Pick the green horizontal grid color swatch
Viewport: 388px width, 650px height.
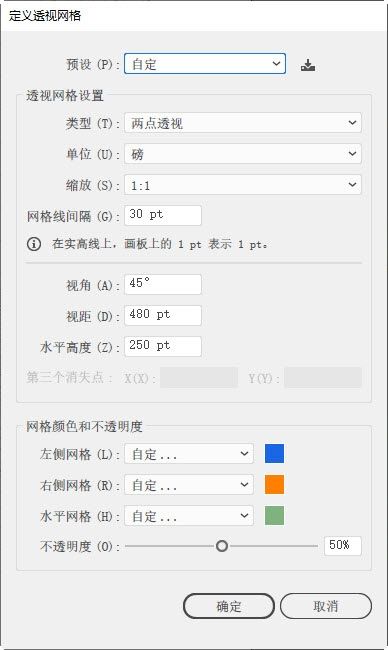(x=274, y=516)
